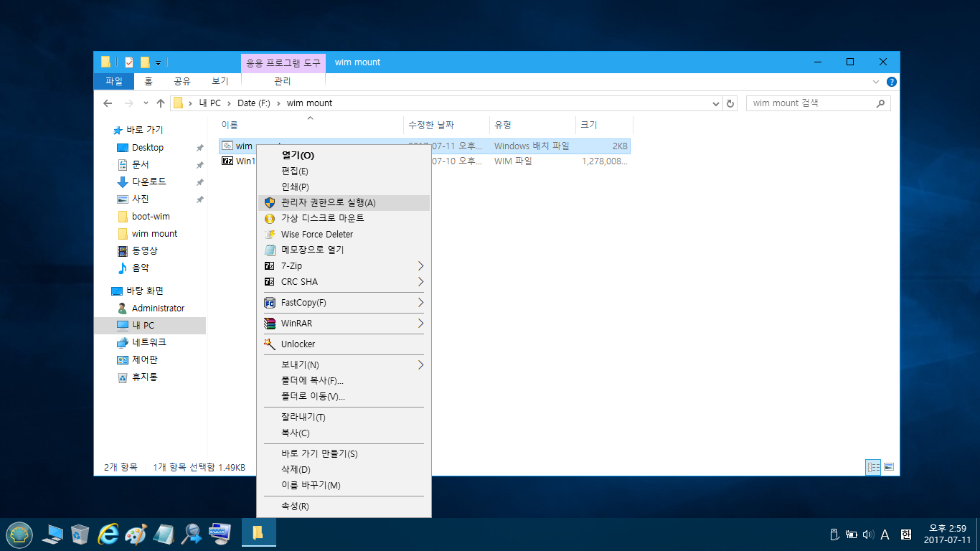
Task: Launch Paint from the taskbar
Action: click(136, 534)
